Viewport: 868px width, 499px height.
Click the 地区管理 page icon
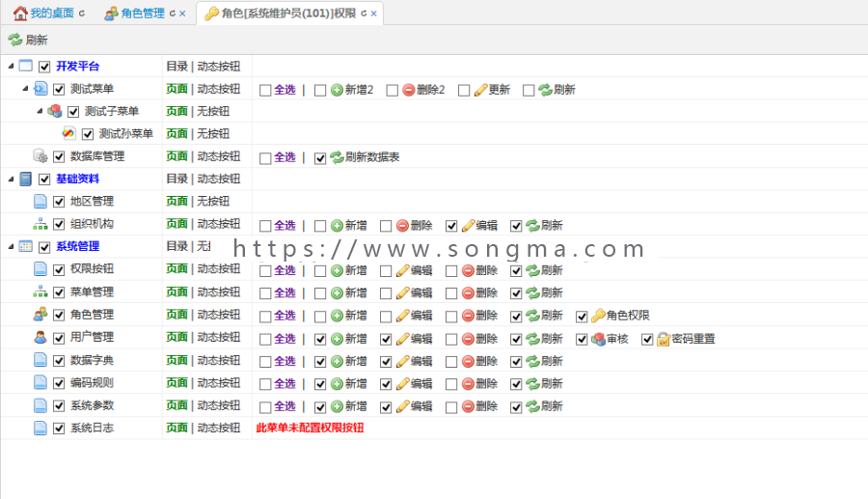[41, 201]
